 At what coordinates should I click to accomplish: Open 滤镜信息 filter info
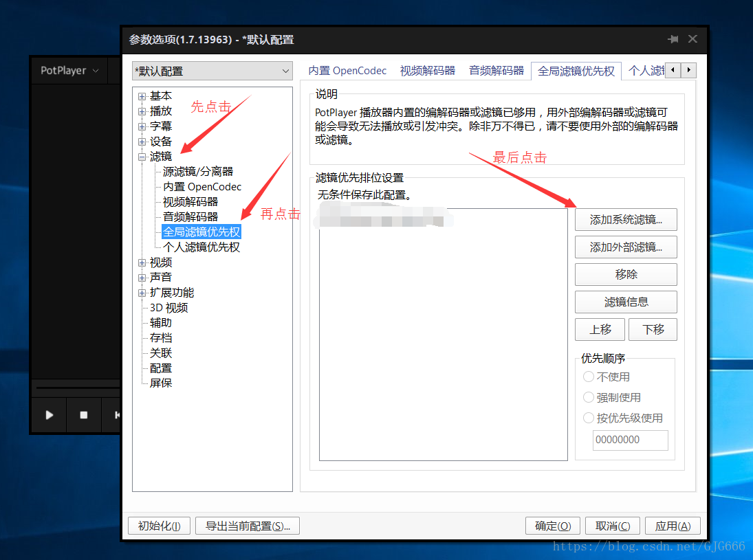tap(626, 302)
